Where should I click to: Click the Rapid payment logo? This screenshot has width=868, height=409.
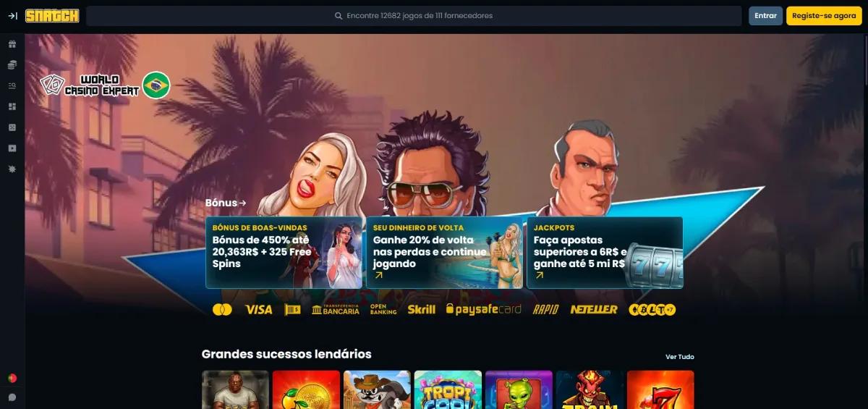point(545,310)
